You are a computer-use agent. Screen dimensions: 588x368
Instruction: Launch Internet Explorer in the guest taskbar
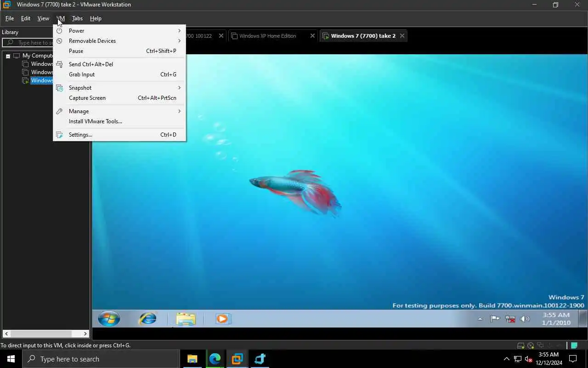click(x=147, y=318)
